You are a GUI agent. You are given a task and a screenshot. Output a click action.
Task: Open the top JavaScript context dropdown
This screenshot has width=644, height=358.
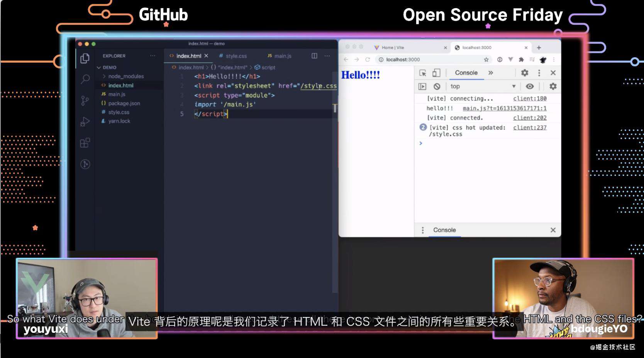click(x=483, y=86)
